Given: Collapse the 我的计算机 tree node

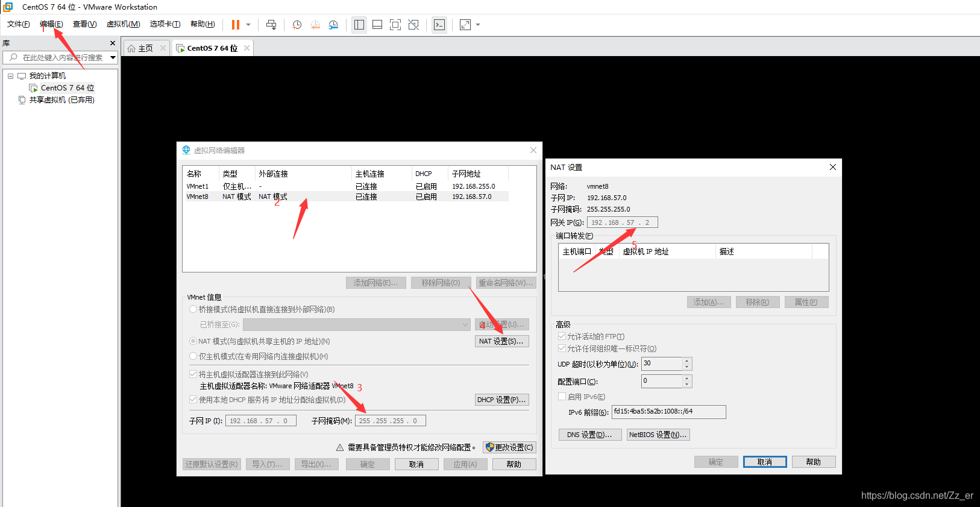Looking at the screenshot, I should click(x=10, y=76).
